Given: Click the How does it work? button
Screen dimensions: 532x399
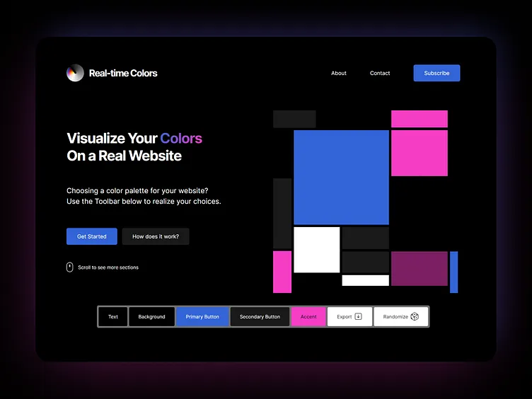Looking at the screenshot, I should [x=156, y=236].
